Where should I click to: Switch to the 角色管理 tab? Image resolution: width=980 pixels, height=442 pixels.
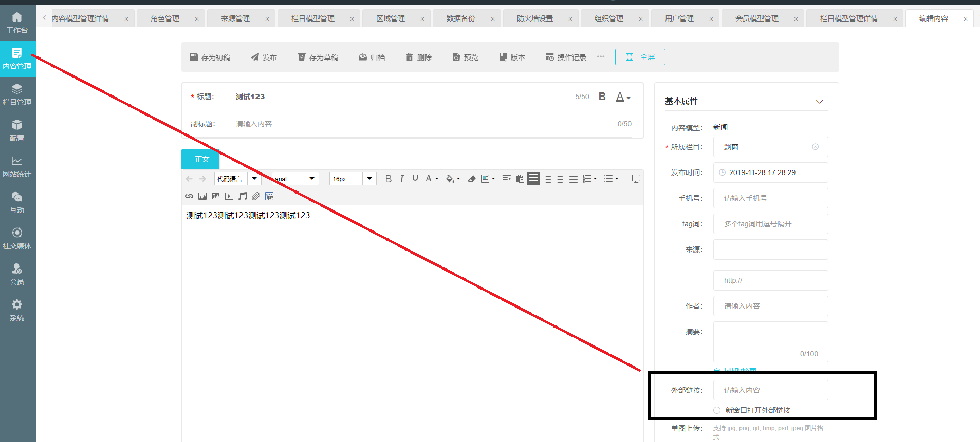click(x=165, y=18)
